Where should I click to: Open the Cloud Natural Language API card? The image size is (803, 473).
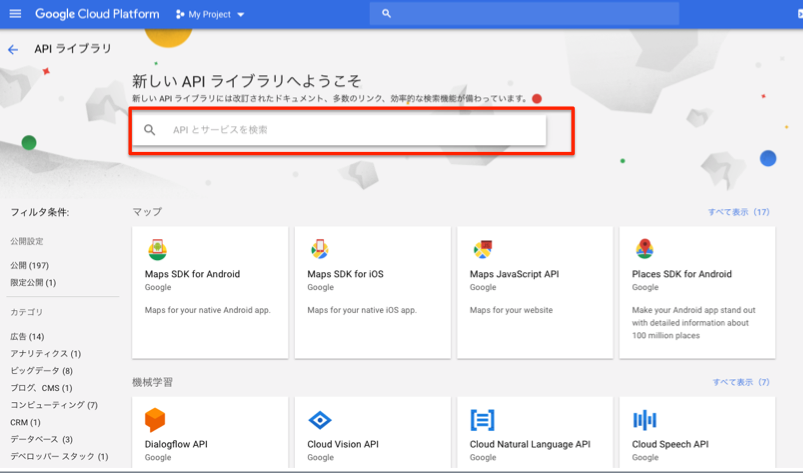[535, 433]
